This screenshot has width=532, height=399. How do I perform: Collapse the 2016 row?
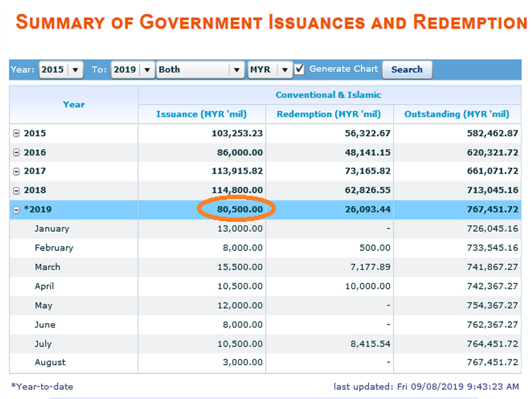point(17,153)
